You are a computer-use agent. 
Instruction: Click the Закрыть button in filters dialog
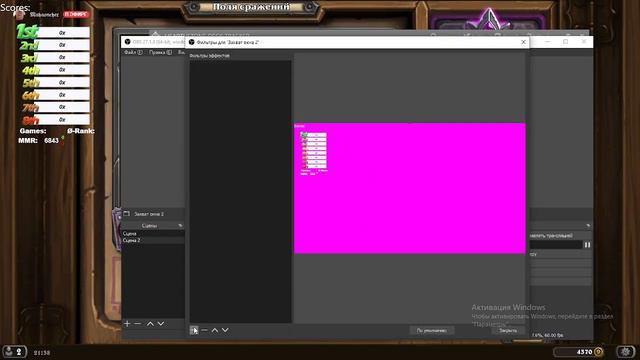pyautogui.click(x=508, y=330)
